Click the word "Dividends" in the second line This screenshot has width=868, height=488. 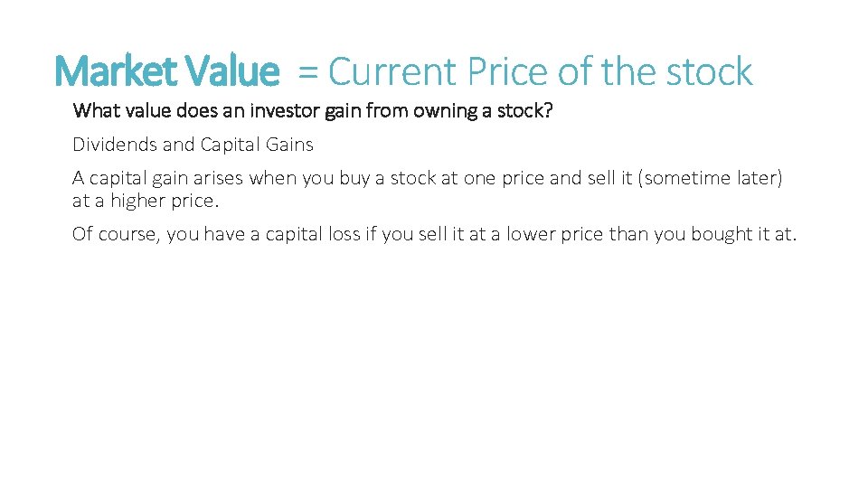pyautogui.click(x=115, y=145)
